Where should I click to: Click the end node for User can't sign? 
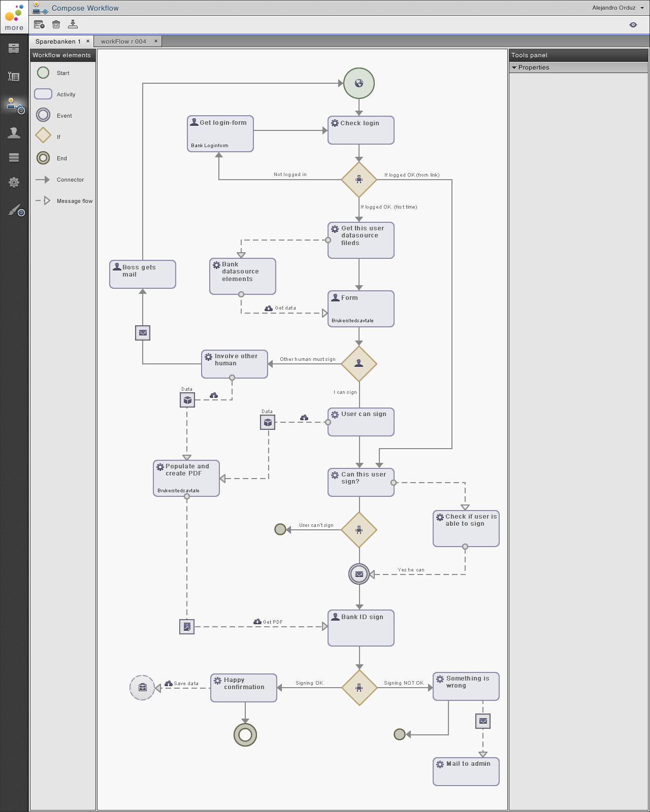pyautogui.click(x=280, y=530)
